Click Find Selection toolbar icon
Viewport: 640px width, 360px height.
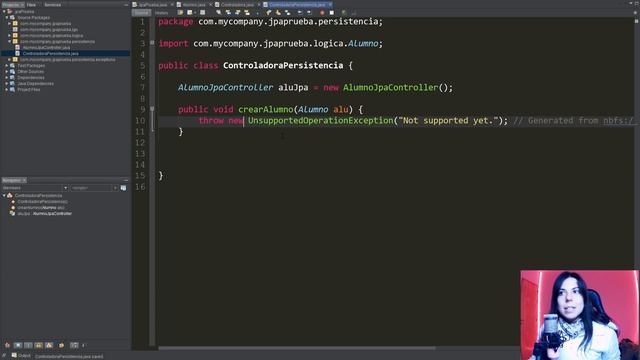point(218,13)
